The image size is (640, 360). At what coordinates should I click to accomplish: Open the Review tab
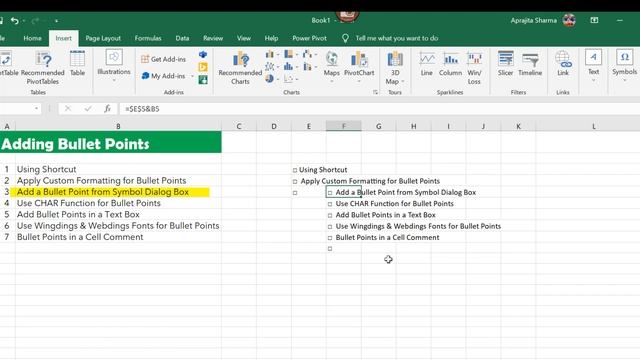point(213,38)
